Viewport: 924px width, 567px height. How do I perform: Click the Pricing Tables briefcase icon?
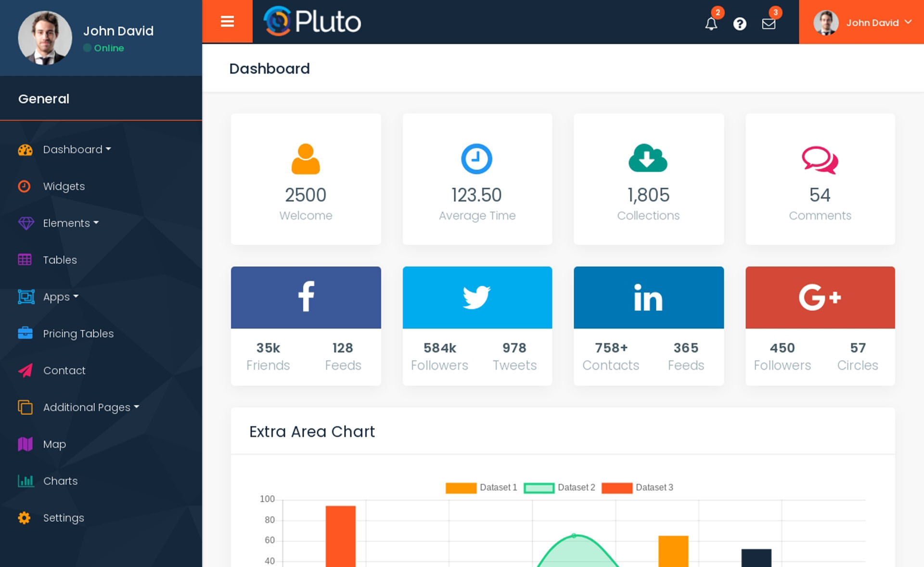25,334
